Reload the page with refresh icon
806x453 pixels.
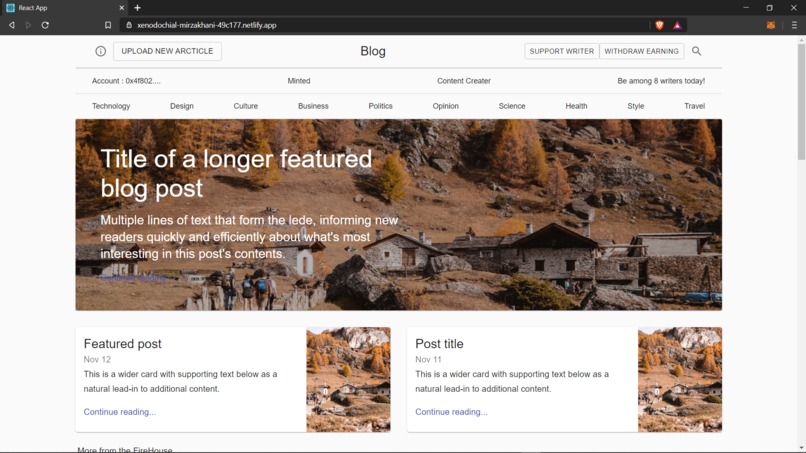click(x=45, y=25)
